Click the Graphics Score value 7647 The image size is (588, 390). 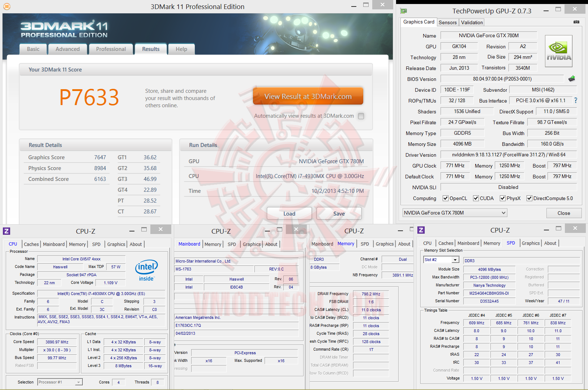tap(100, 157)
